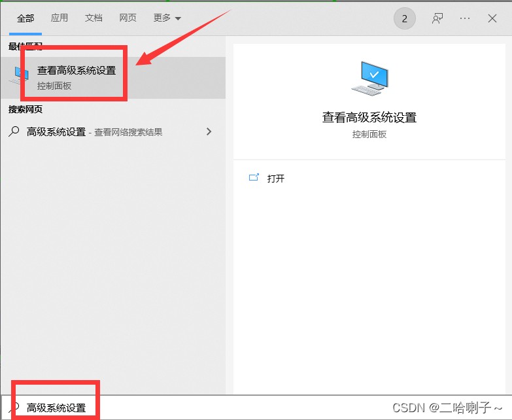Expand the web result chevron arrow
This screenshot has width=512, height=420.
click(x=209, y=131)
